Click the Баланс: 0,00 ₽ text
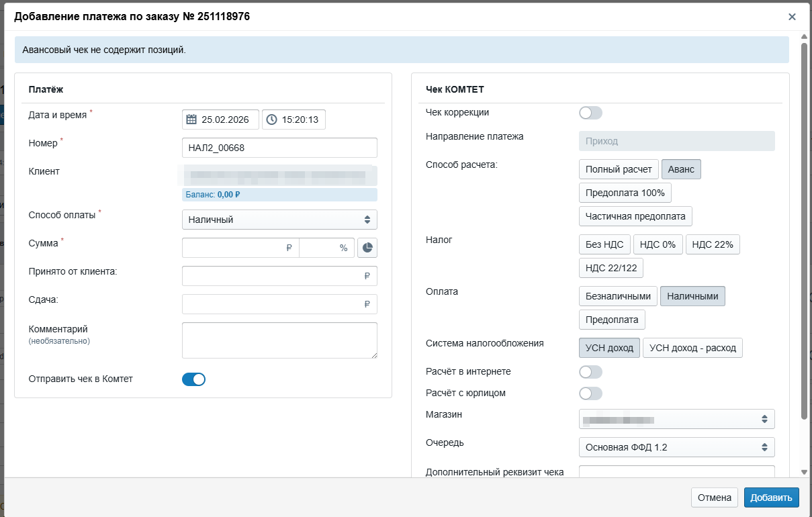 pyautogui.click(x=212, y=195)
